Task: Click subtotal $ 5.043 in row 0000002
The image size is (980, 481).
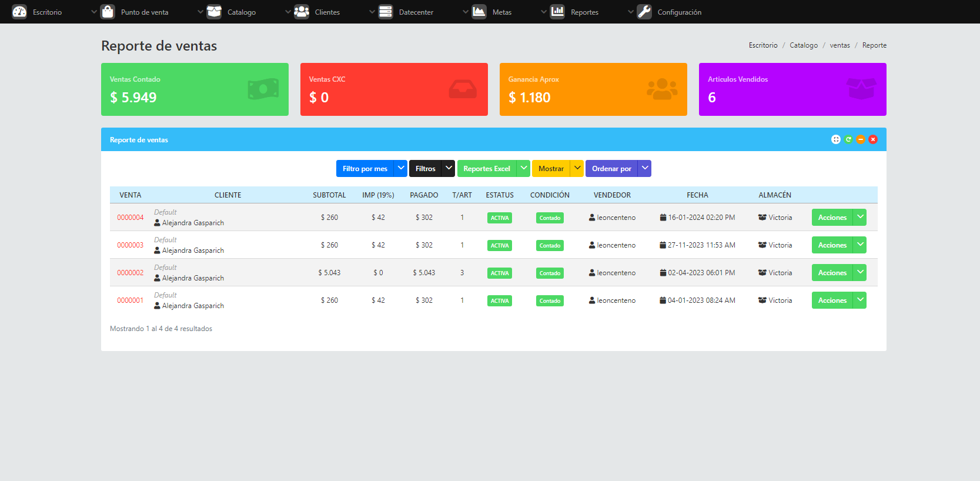Action: click(329, 273)
